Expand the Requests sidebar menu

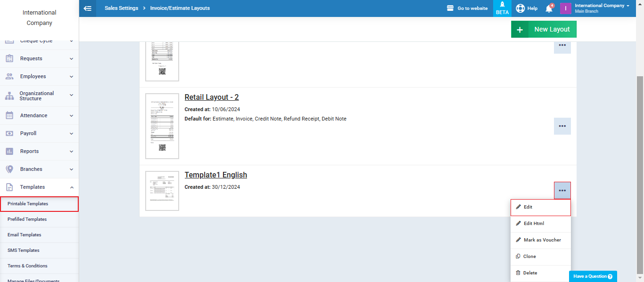coord(39,58)
